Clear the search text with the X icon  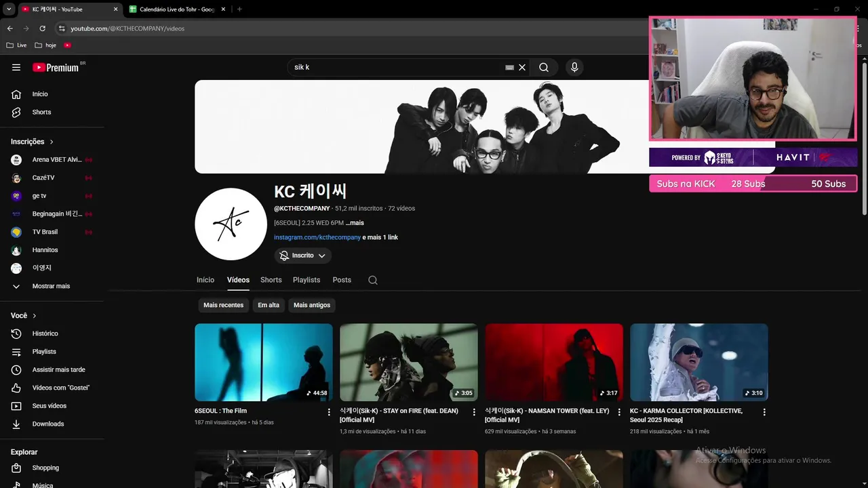click(x=522, y=67)
